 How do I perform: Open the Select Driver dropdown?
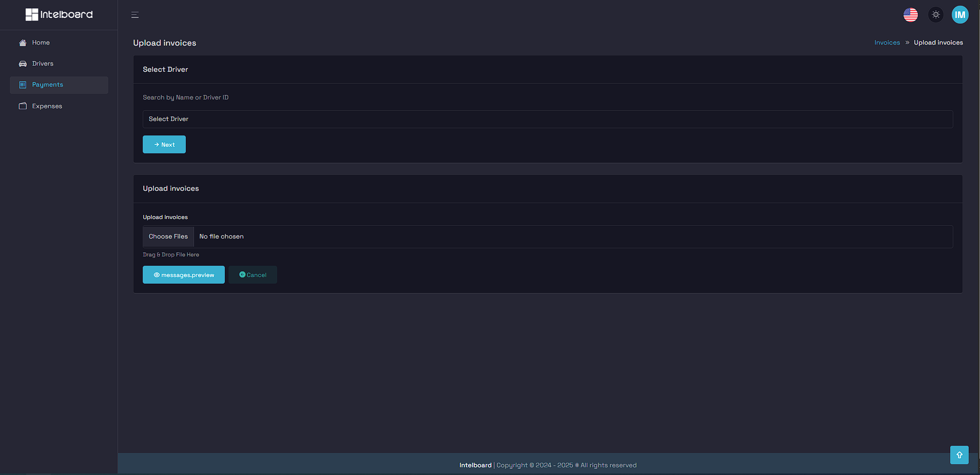547,119
